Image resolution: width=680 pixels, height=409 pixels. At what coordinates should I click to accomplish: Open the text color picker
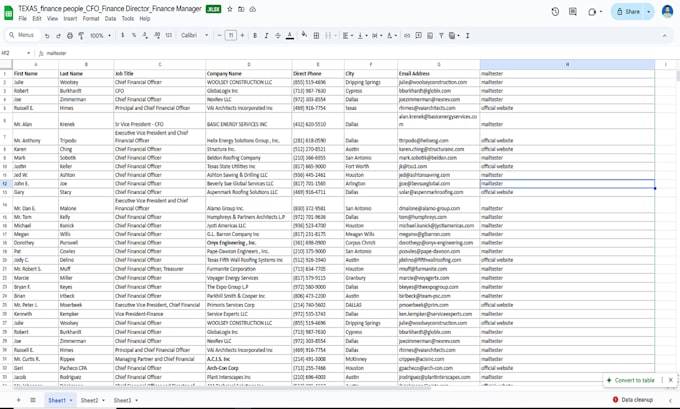pos(290,36)
